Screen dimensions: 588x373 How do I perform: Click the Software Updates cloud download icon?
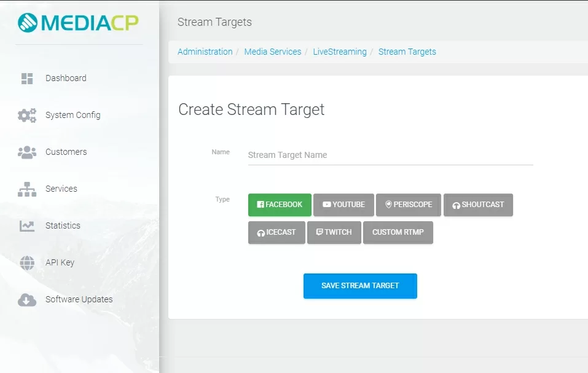(x=27, y=300)
